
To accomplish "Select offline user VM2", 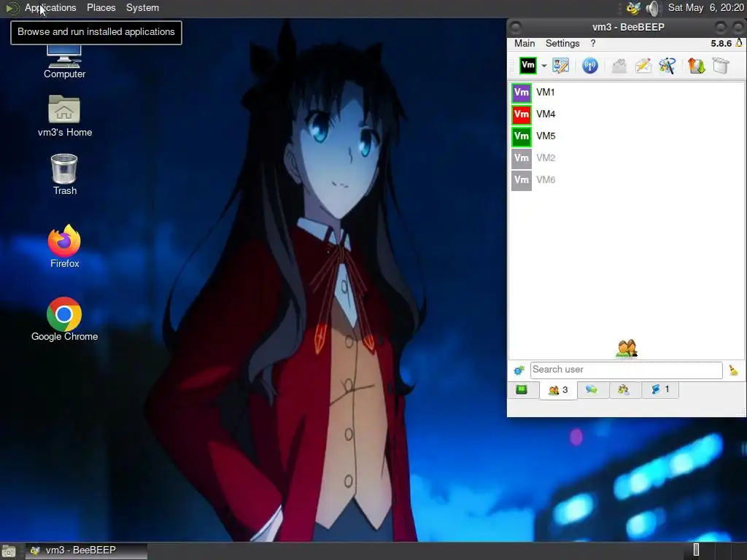I will [627, 158].
